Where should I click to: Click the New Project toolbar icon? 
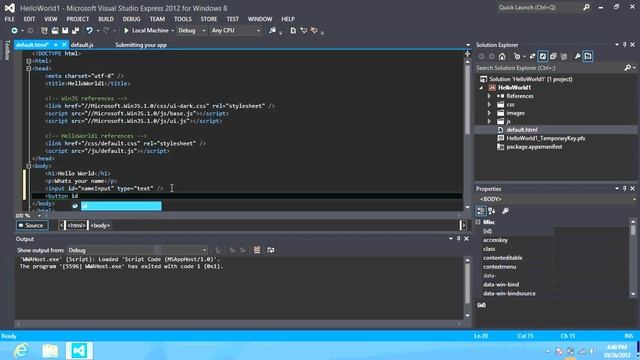pyautogui.click(x=44, y=31)
